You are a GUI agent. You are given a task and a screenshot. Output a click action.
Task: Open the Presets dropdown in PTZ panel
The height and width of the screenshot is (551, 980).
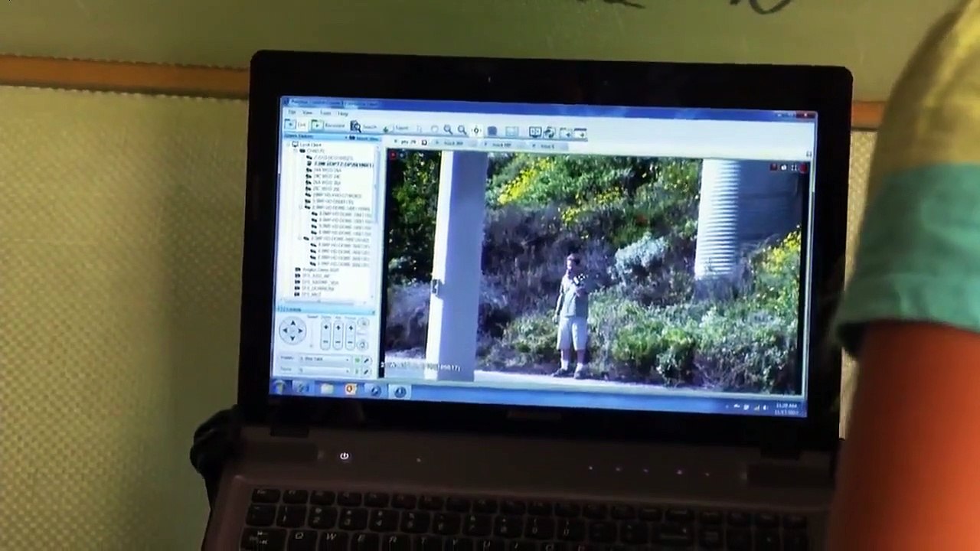point(325,359)
